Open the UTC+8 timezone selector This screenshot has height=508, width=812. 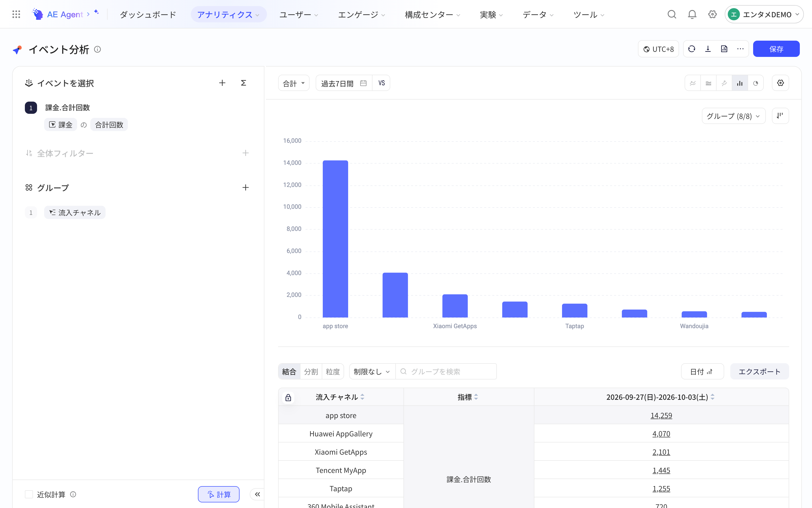pyautogui.click(x=658, y=49)
